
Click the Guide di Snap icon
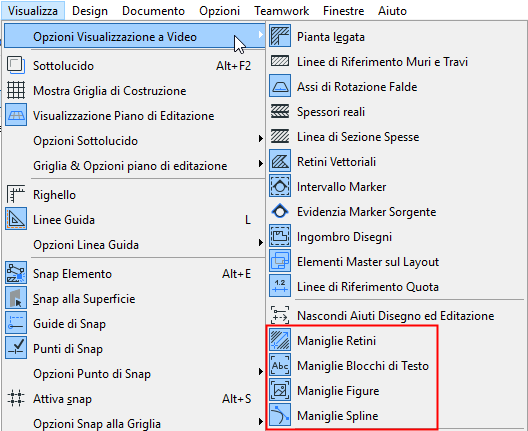tap(16, 323)
